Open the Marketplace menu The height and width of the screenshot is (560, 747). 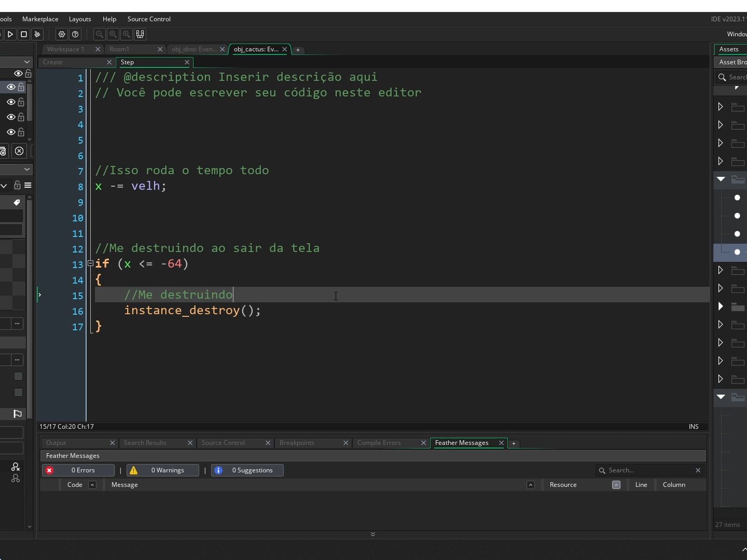40,19
